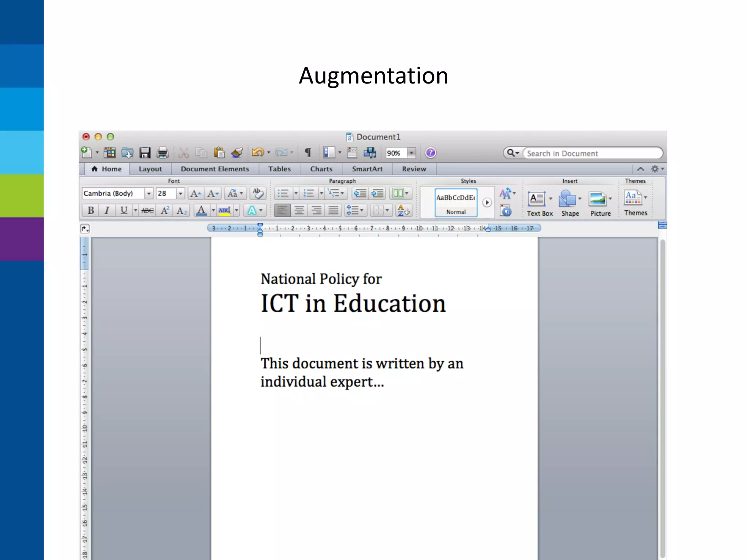Toggle Italic formatting
This screenshot has width=747, height=560.
[107, 210]
